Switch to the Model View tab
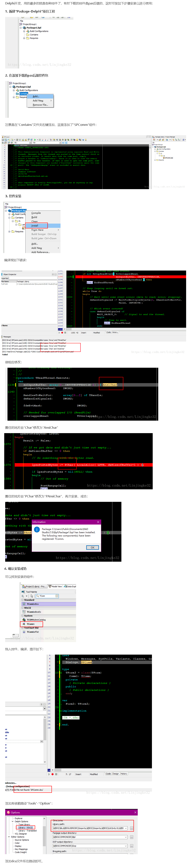 click(x=55, y=586)
